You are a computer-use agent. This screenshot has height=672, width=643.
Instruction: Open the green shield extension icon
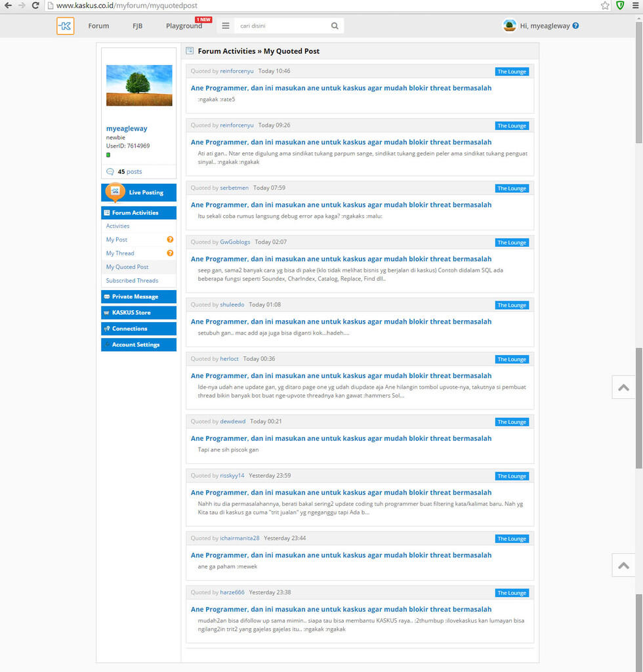click(x=620, y=5)
